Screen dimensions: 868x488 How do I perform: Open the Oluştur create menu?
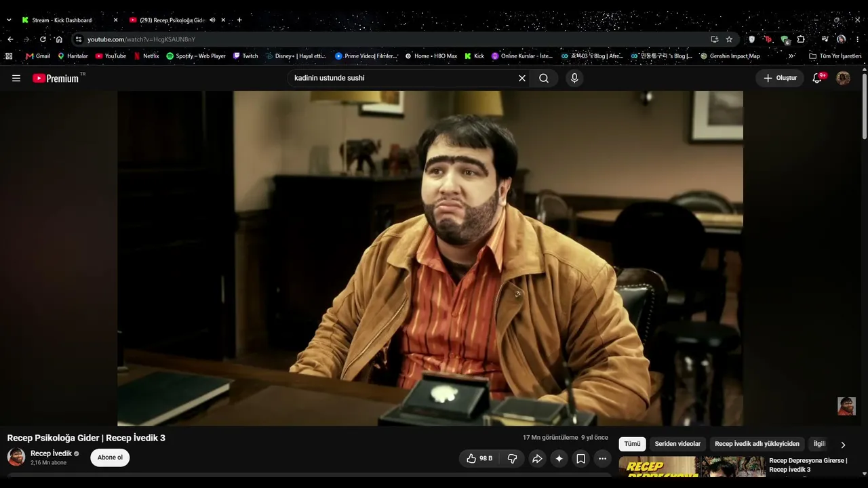[780, 78]
